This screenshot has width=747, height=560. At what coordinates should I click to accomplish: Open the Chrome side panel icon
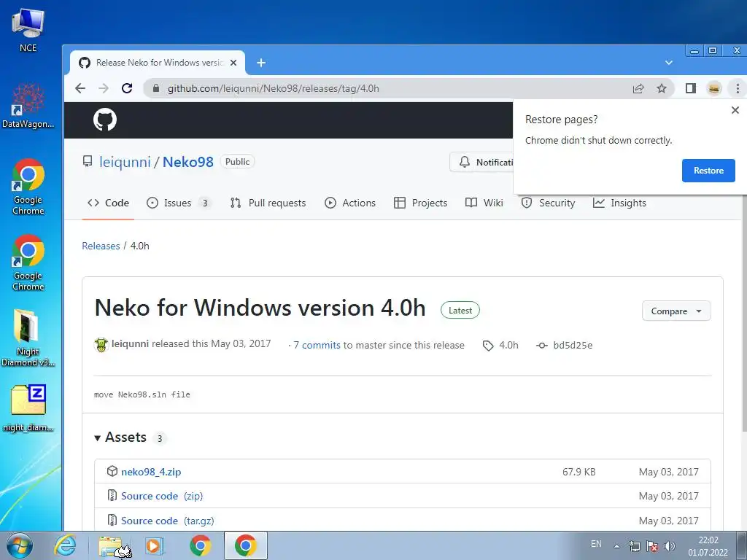tap(690, 88)
